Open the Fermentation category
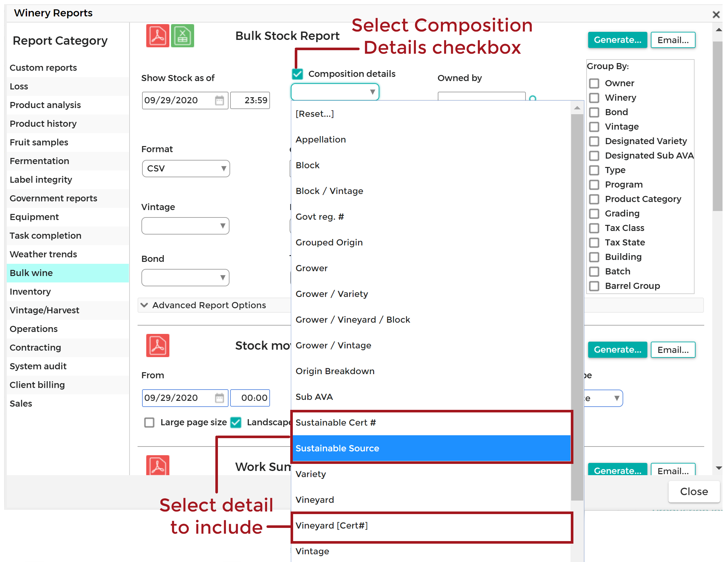 click(x=68, y=161)
